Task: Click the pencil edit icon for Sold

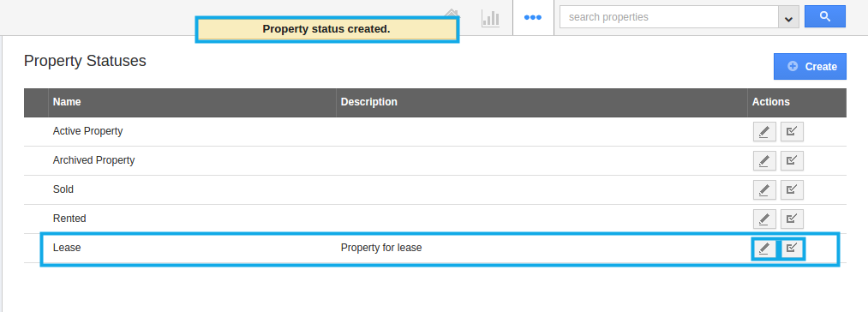Action: point(764,190)
